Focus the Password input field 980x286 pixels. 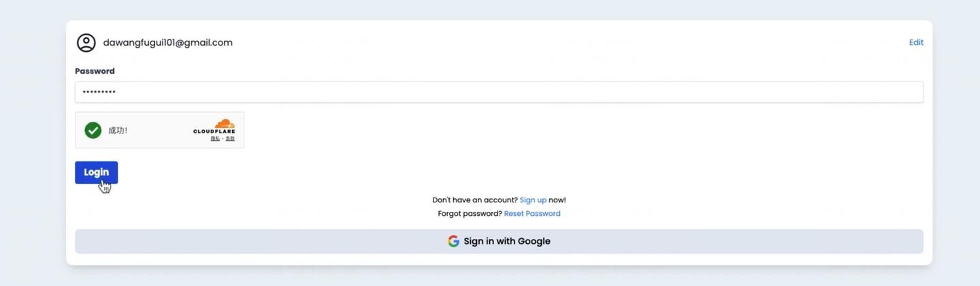coord(499,92)
